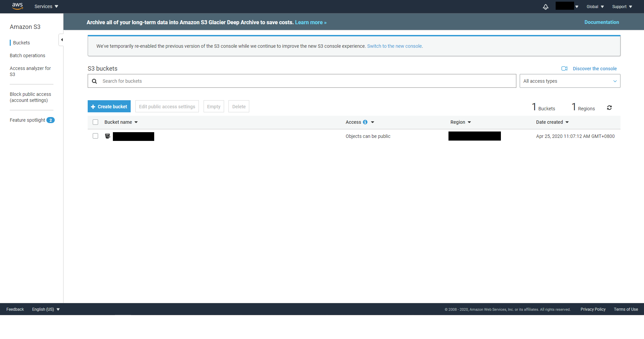The width and height of the screenshot is (644, 339).
Task: Expand the All access types filter
Action: [570, 81]
